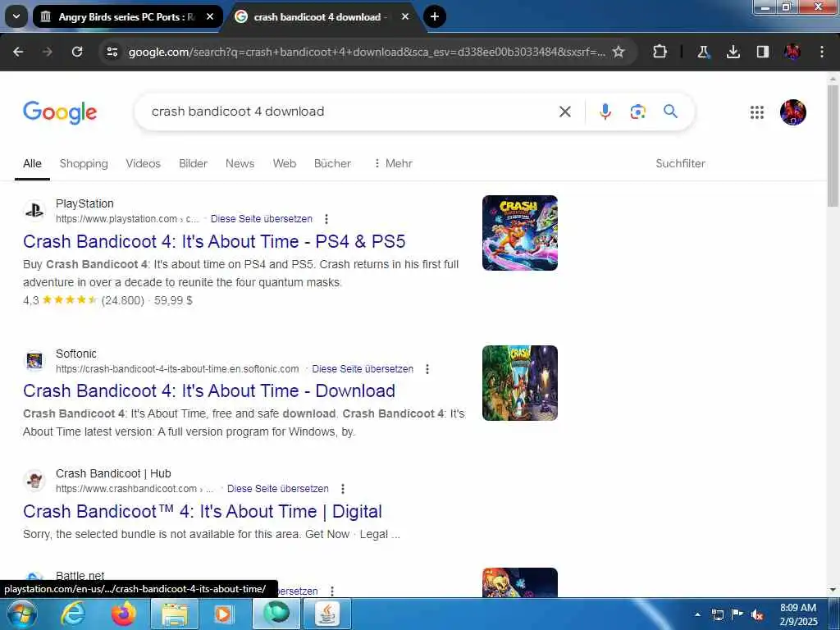Open the tab search dropdown arrow
Image resolution: width=840 pixels, height=630 pixels.
tap(16, 16)
